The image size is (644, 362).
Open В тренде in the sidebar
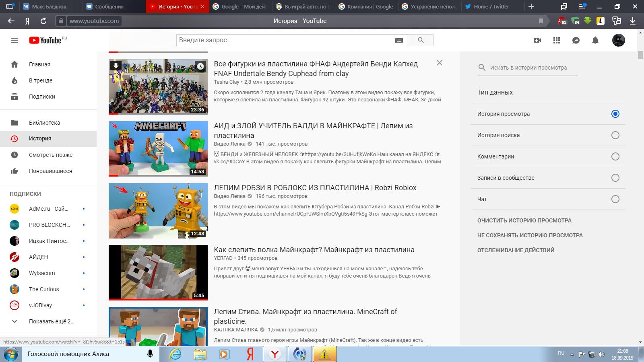click(x=48, y=80)
